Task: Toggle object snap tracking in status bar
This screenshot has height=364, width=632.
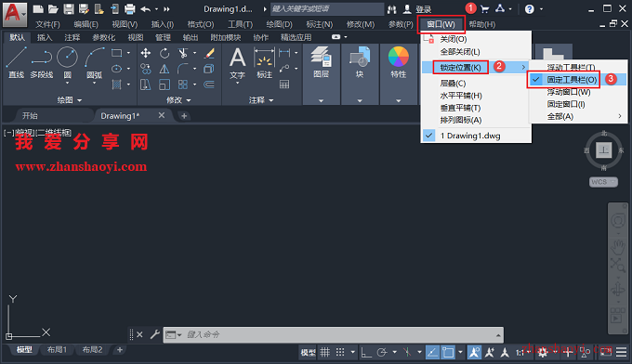Action: coord(432,352)
